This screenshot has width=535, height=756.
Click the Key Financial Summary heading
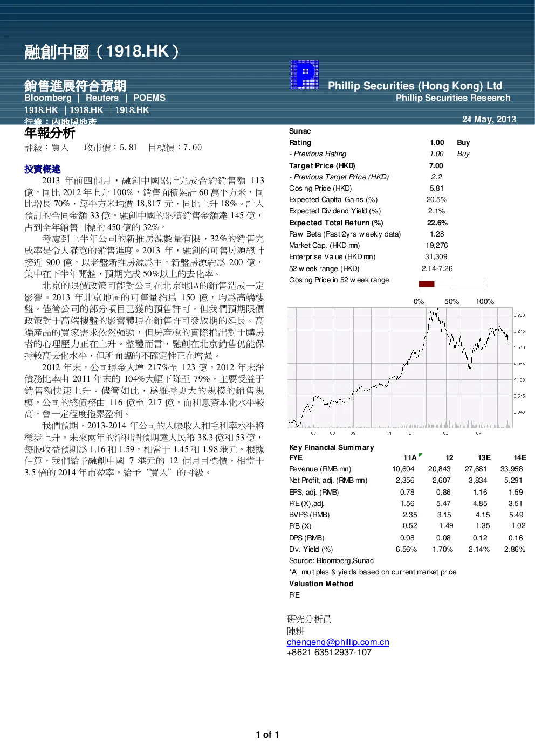point(331,447)
